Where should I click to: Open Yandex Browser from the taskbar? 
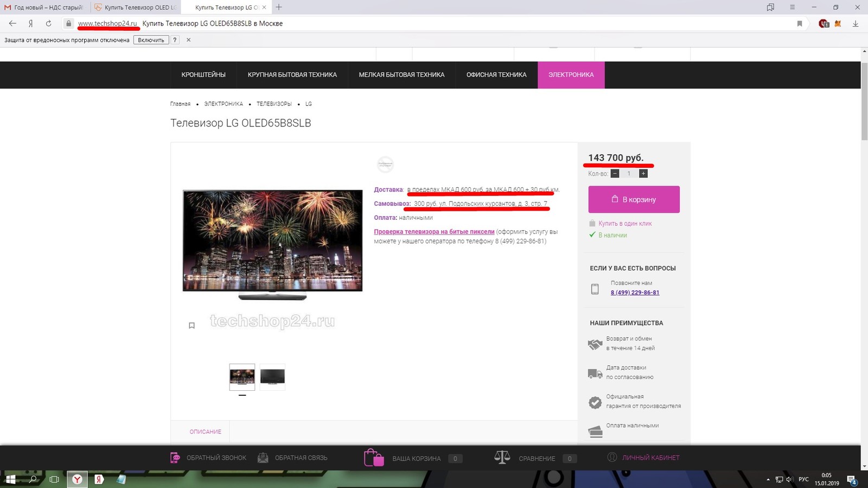pyautogui.click(x=78, y=479)
